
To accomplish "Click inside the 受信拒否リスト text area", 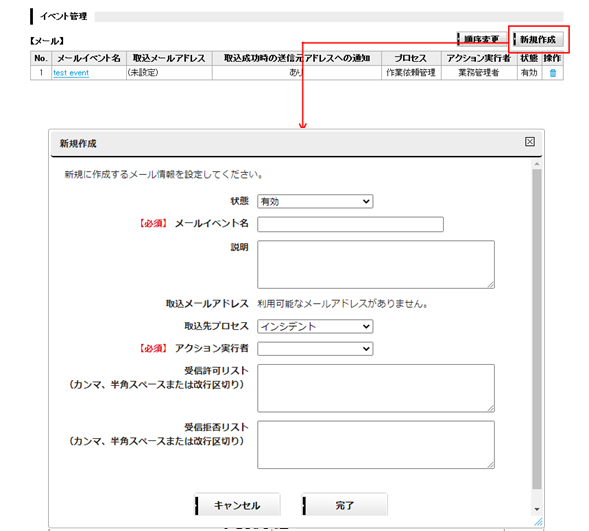I will click(x=376, y=445).
